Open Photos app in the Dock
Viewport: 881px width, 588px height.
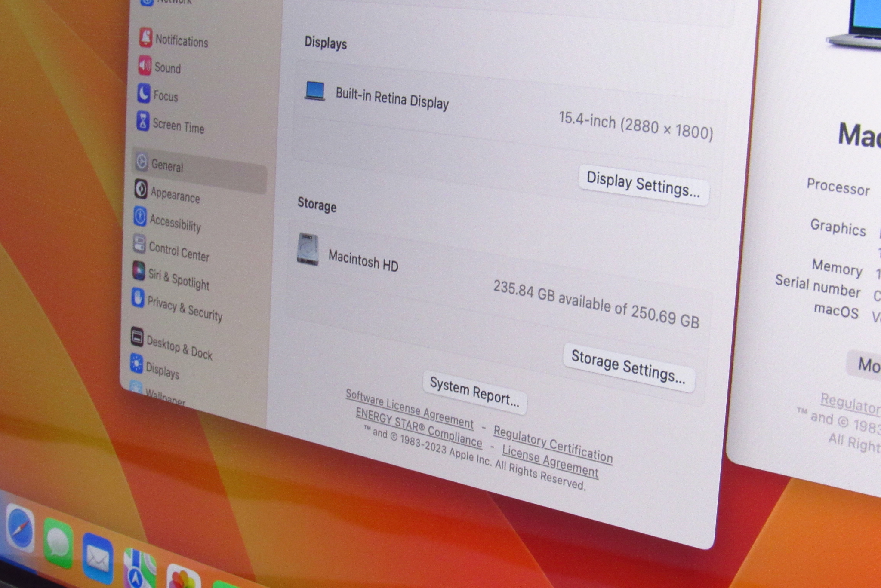point(184,577)
